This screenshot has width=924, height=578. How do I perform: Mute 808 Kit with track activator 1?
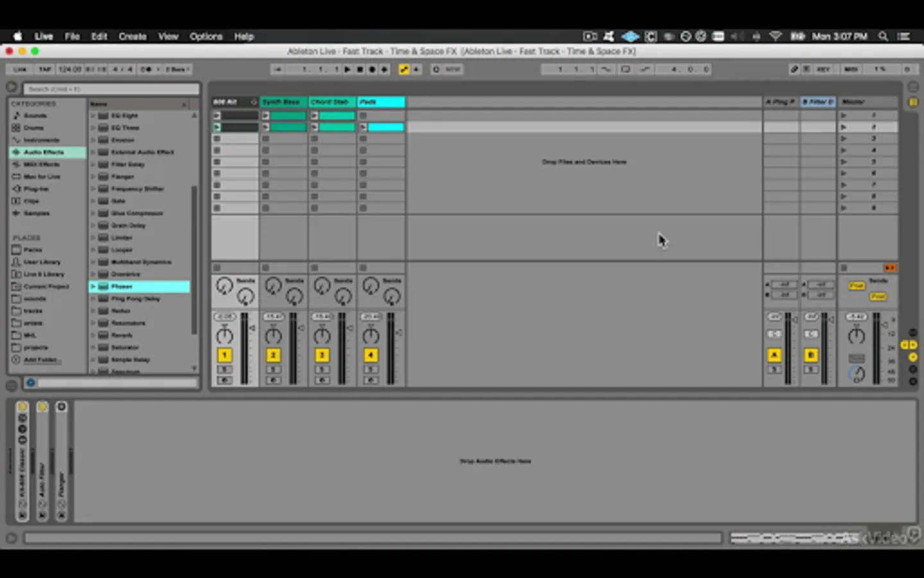225,355
